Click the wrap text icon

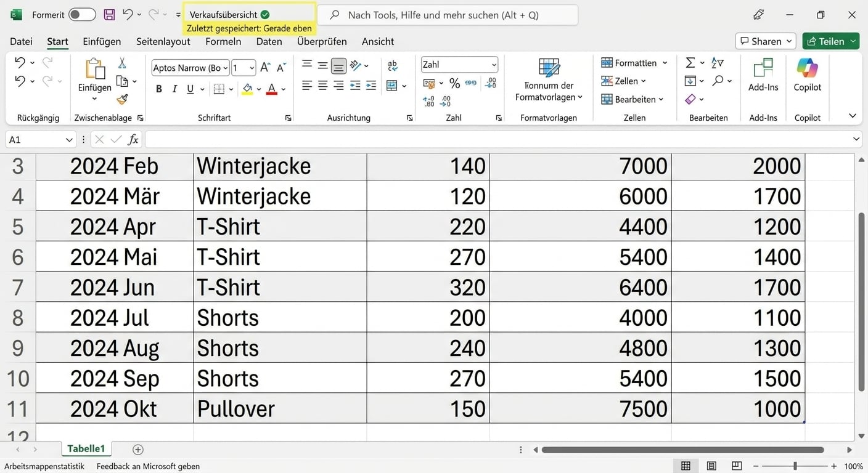pos(393,65)
